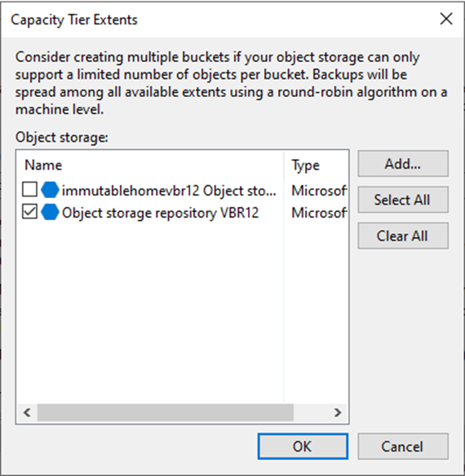The width and height of the screenshot is (465, 476).
Task: Hit Clear All to deselect extents
Action: tap(403, 236)
